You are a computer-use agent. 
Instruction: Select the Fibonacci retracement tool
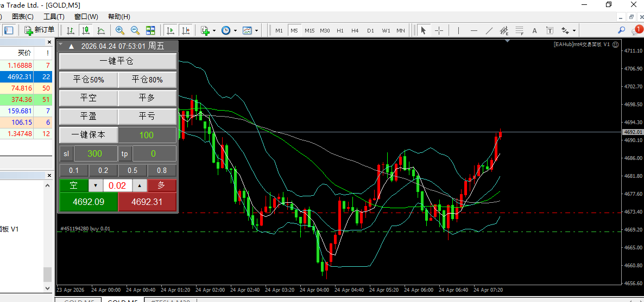520,30
